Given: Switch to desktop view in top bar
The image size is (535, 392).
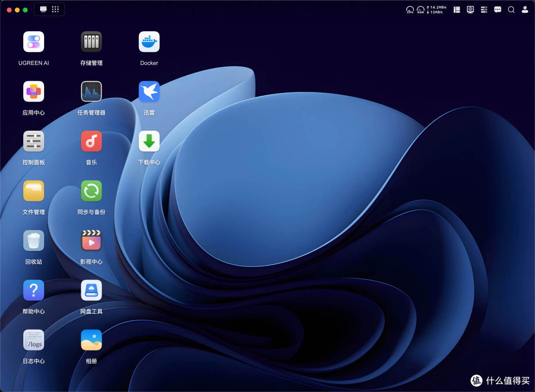Looking at the screenshot, I should pos(43,9).
